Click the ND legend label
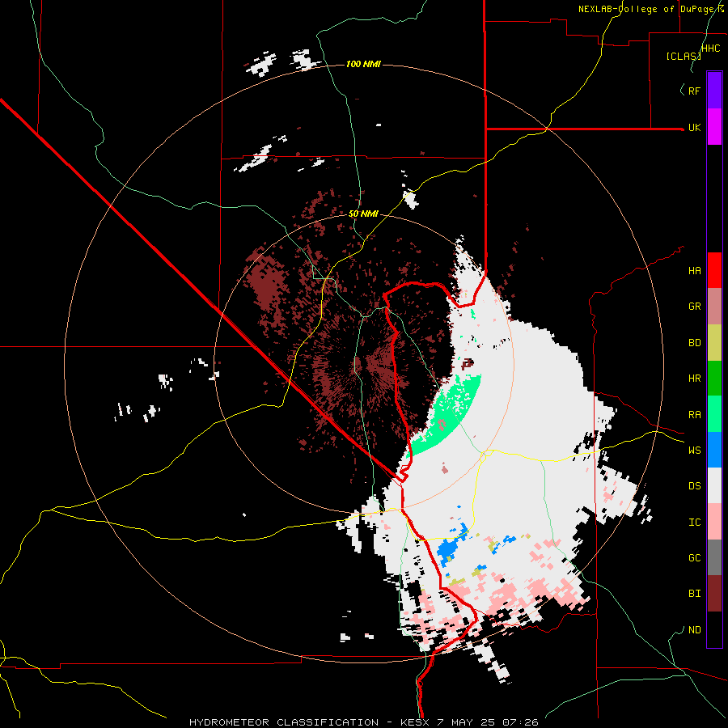Screen dimensions: 728x728 695,630
